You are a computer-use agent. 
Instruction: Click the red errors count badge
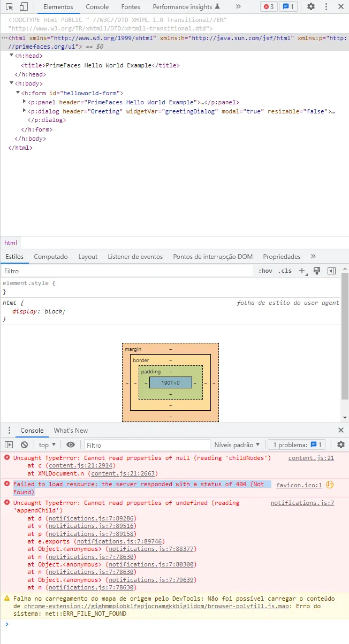(x=269, y=7)
